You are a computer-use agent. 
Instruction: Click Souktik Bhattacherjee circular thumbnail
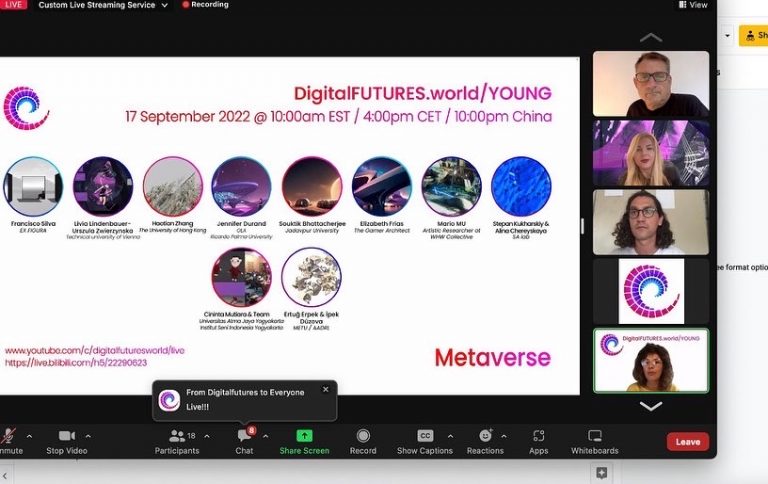click(x=312, y=186)
